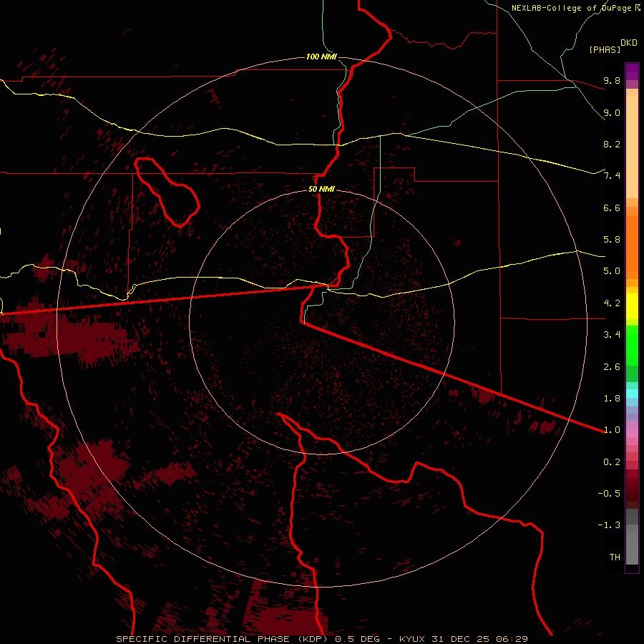Click the 0.5 DEG elevation text
The image size is (644, 644).
coord(357,639)
